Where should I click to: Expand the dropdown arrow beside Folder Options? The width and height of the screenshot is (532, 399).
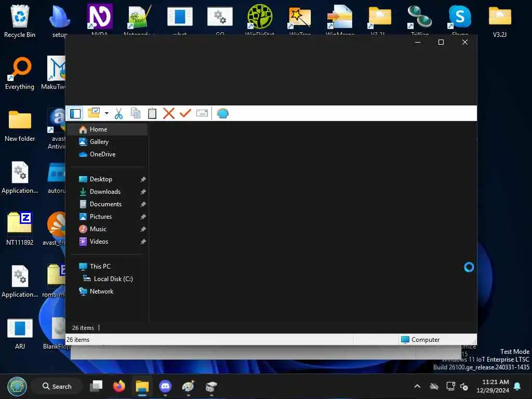pos(107,113)
